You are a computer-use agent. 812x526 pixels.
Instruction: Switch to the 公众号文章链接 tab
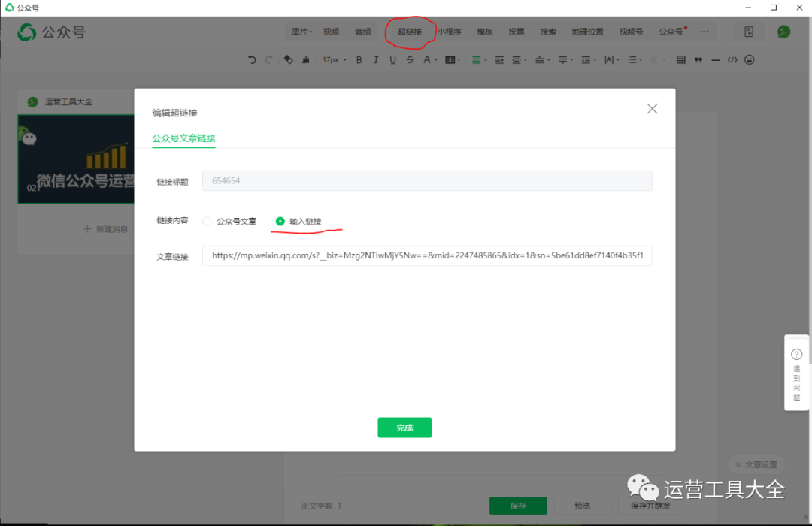coord(184,138)
